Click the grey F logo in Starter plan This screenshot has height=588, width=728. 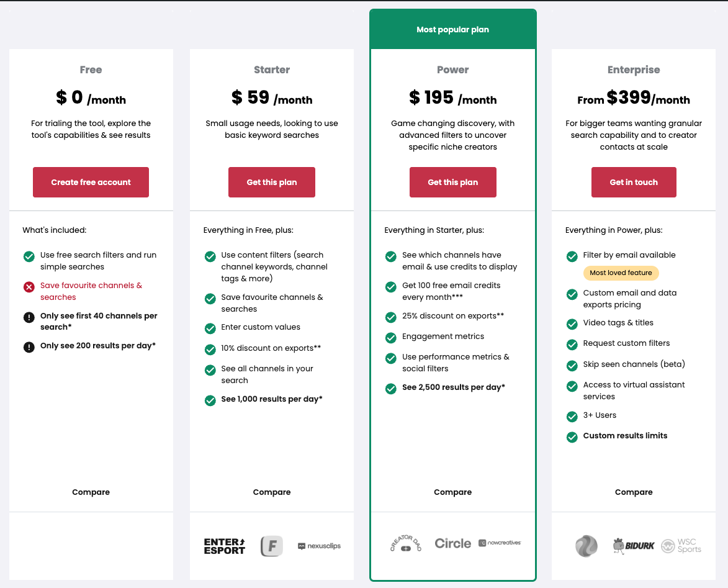[272, 546]
